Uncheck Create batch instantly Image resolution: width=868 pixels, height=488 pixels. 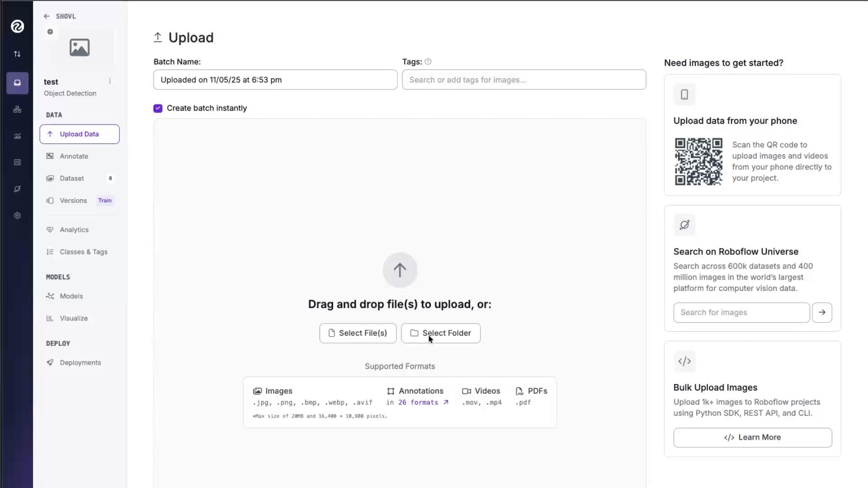tap(158, 108)
